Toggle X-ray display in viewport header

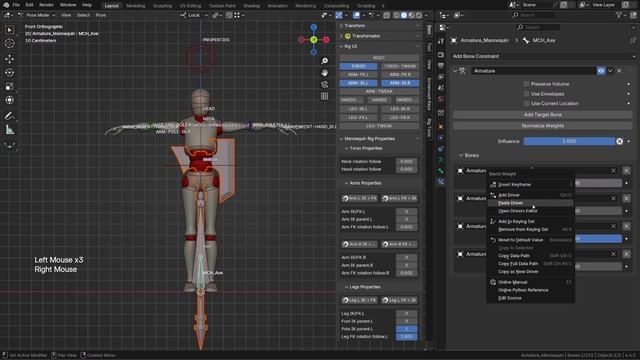[x=387, y=15]
